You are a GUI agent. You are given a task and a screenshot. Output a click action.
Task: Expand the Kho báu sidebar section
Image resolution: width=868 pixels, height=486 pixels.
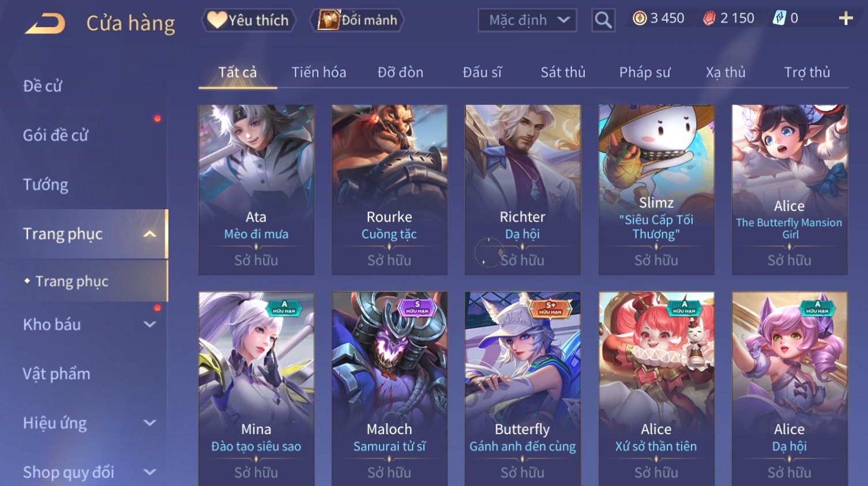coord(149,325)
